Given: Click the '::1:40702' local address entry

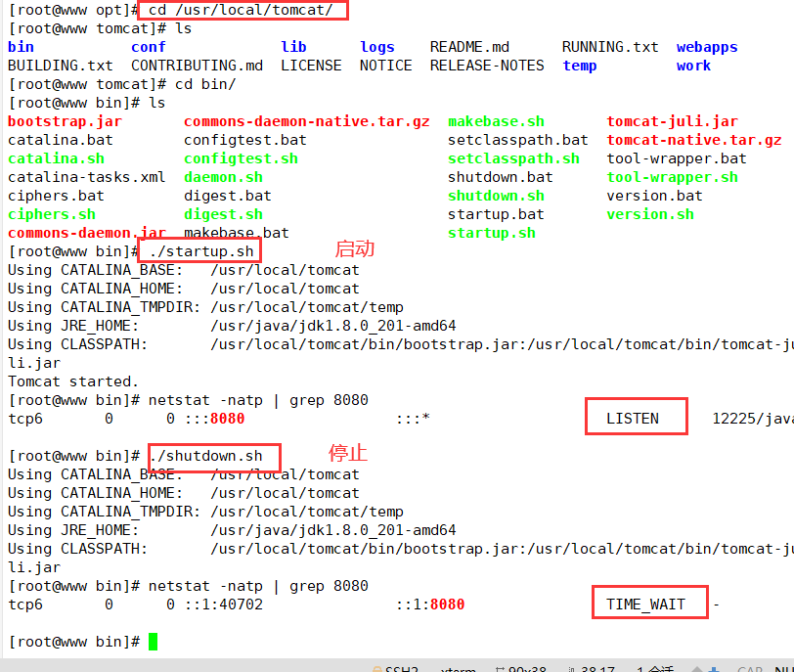Looking at the screenshot, I should [223, 605].
